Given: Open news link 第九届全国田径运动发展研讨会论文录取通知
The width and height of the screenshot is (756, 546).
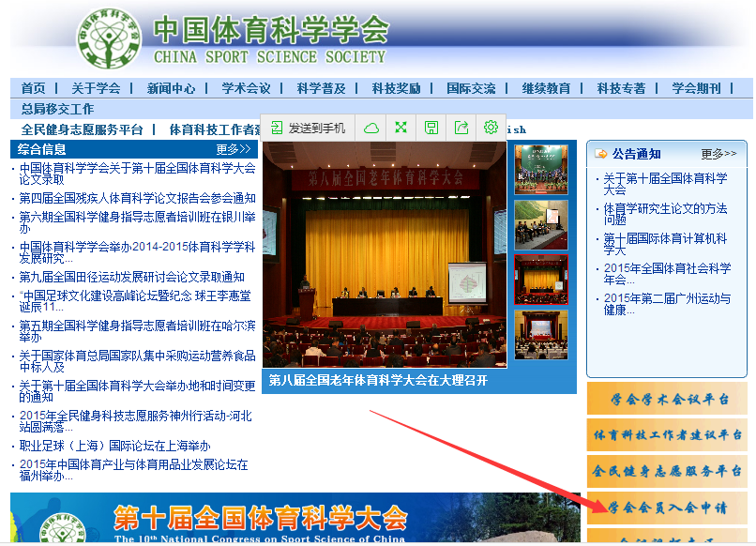Looking at the screenshot, I should tap(131, 277).
